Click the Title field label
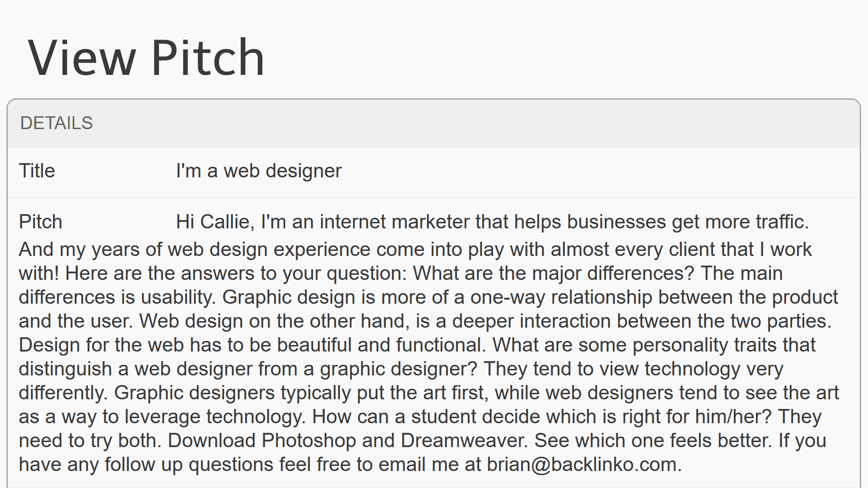 (x=37, y=170)
